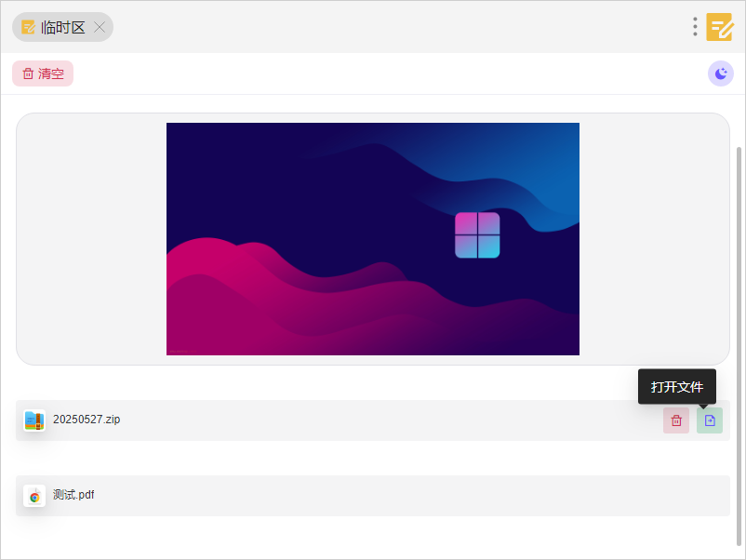This screenshot has height=560, width=746.
Task: Select the 20250527.zip file name
Action: (87, 420)
